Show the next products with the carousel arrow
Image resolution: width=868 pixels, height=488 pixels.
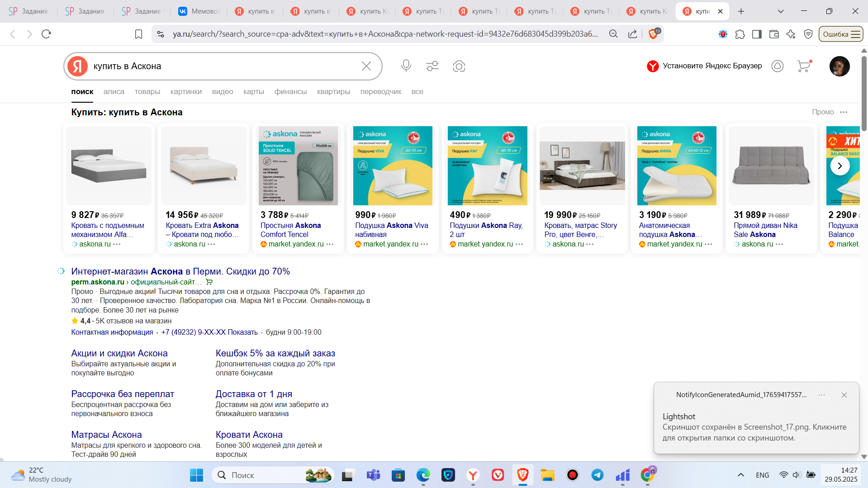840,166
